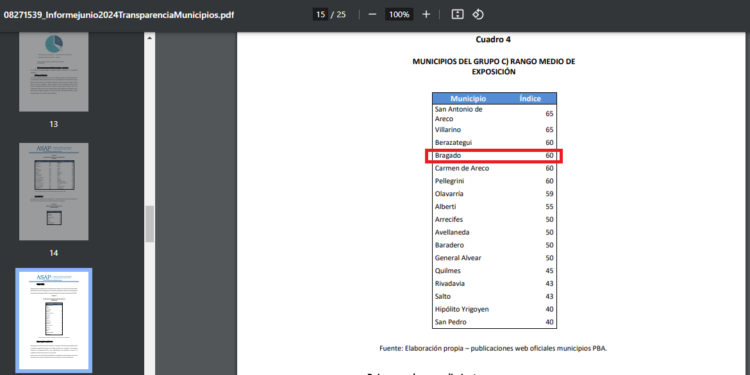Viewport: 750px width, 375px height.
Task: Click the PDF file name title
Action: point(119,14)
